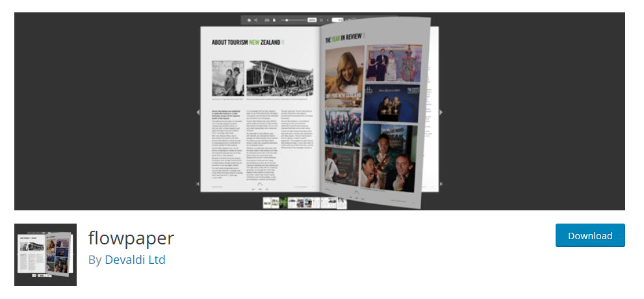Go to next page with right arrow
The width and height of the screenshot is (644, 299).
(441, 112)
